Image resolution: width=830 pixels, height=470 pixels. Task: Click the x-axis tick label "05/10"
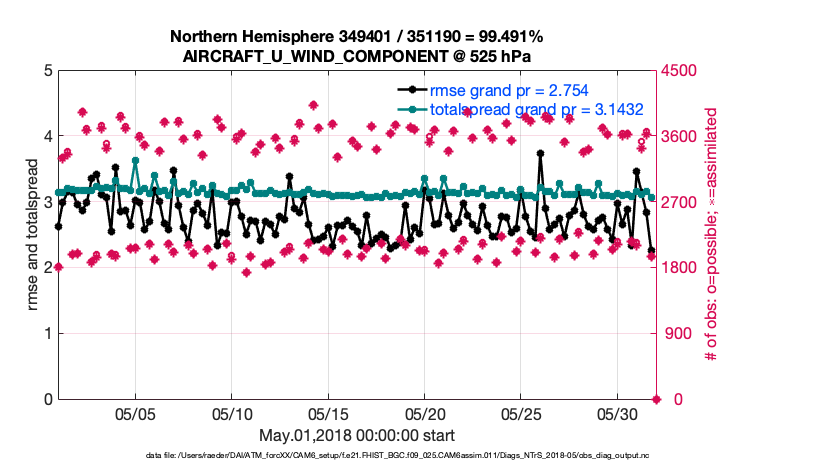(x=231, y=414)
